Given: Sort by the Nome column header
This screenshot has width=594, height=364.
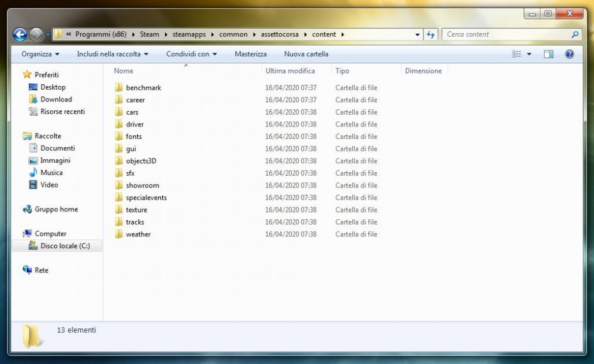Looking at the screenshot, I should click(124, 71).
